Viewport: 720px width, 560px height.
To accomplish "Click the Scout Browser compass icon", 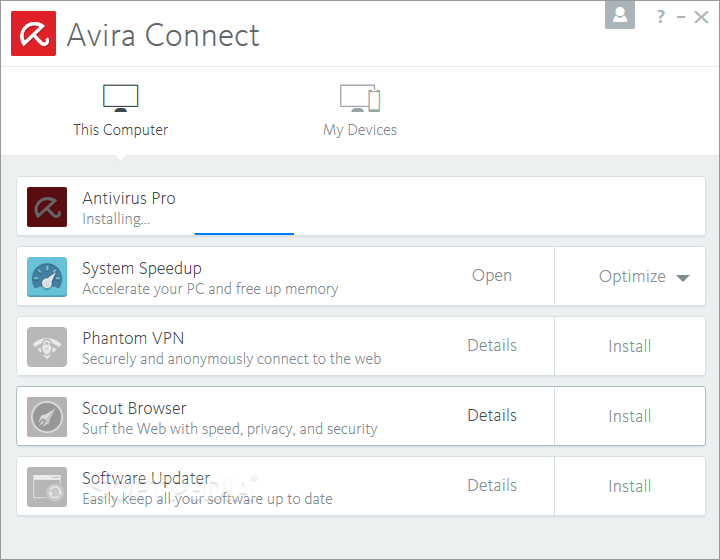I will [47, 417].
